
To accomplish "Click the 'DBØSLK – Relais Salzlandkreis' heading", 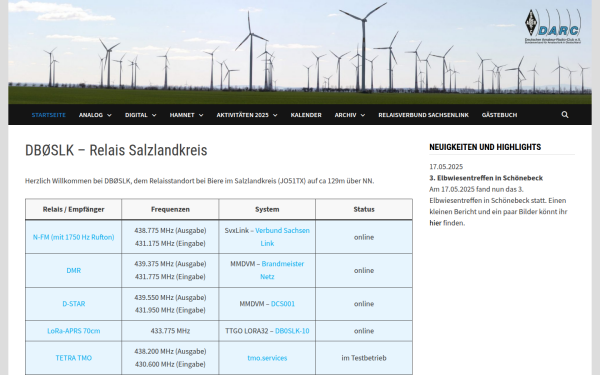I will [x=116, y=150].
